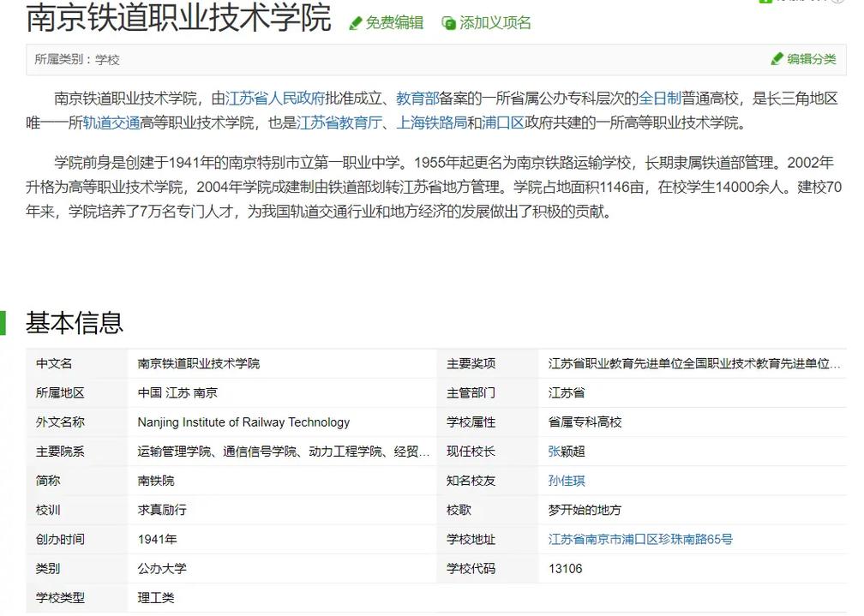The width and height of the screenshot is (864, 616).
Task: Click the pencil icon beside 编辑分类
Action: point(777,59)
